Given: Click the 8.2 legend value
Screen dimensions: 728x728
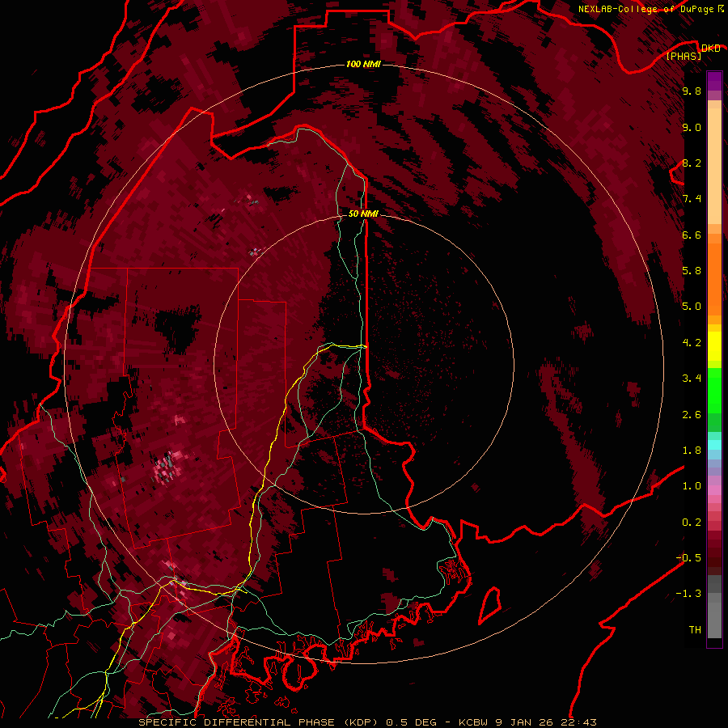Looking at the screenshot, I should point(692,163).
